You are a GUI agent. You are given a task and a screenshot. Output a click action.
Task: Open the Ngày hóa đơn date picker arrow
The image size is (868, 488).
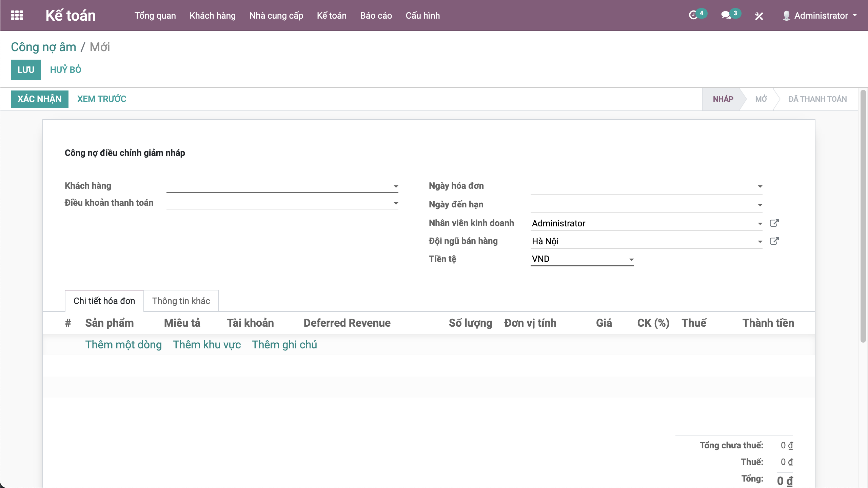click(760, 186)
